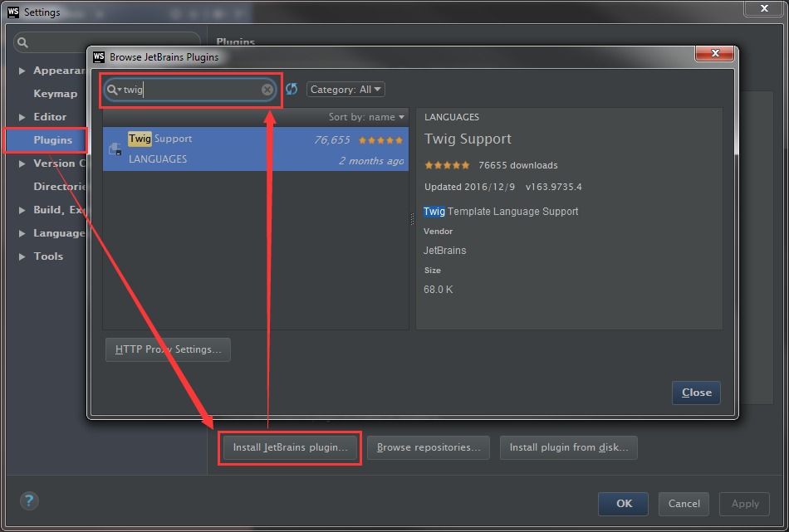Click HTTP Proxy Settings button
This screenshot has height=532, width=789.
point(168,349)
